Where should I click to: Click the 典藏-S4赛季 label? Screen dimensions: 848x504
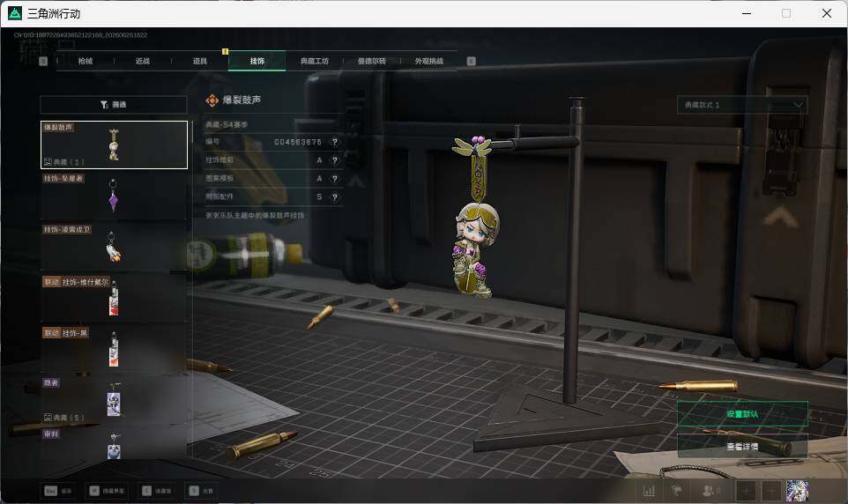point(226,124)
